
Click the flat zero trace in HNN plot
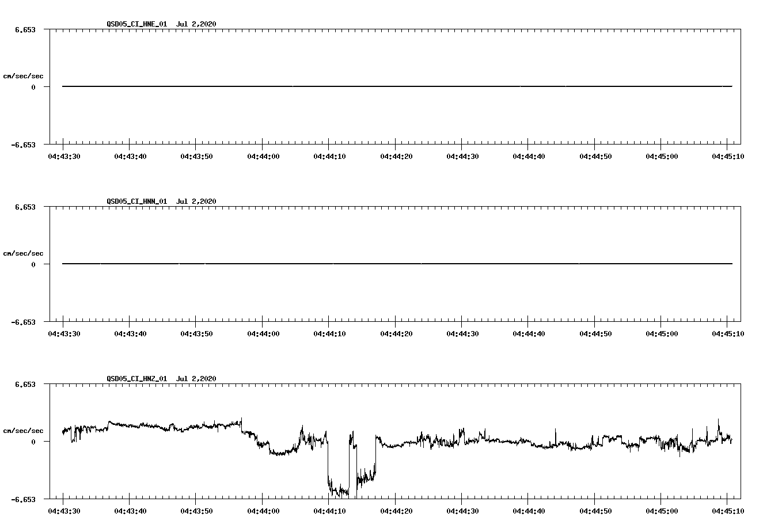397,264
